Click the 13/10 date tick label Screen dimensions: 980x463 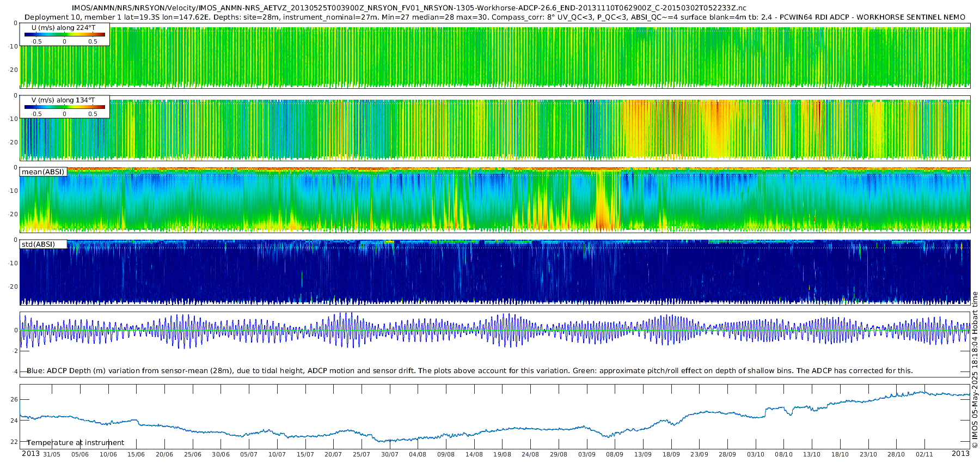click(x=812, y=454)
